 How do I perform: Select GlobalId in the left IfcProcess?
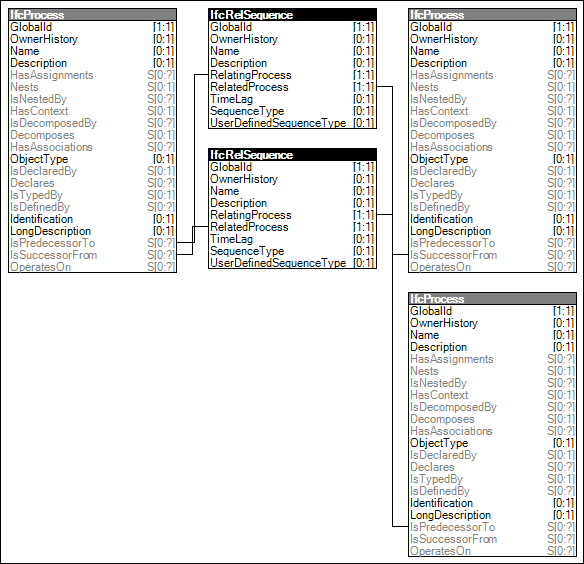[92, 27]
